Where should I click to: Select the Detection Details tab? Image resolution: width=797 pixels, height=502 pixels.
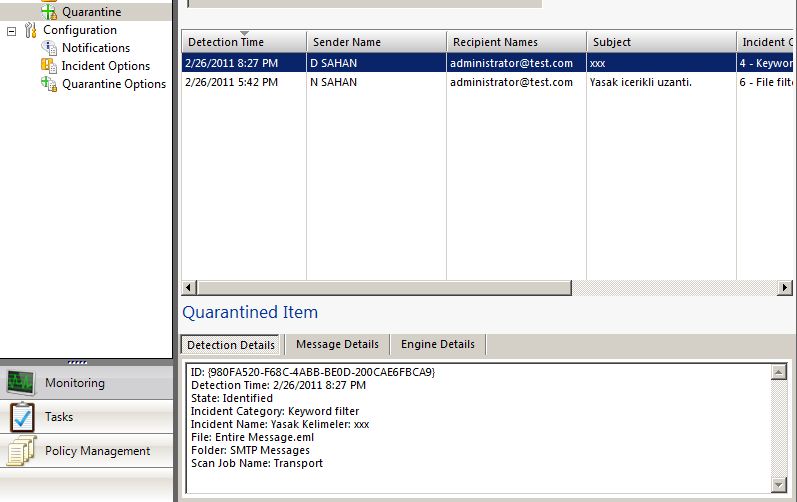tap(231, 345)
